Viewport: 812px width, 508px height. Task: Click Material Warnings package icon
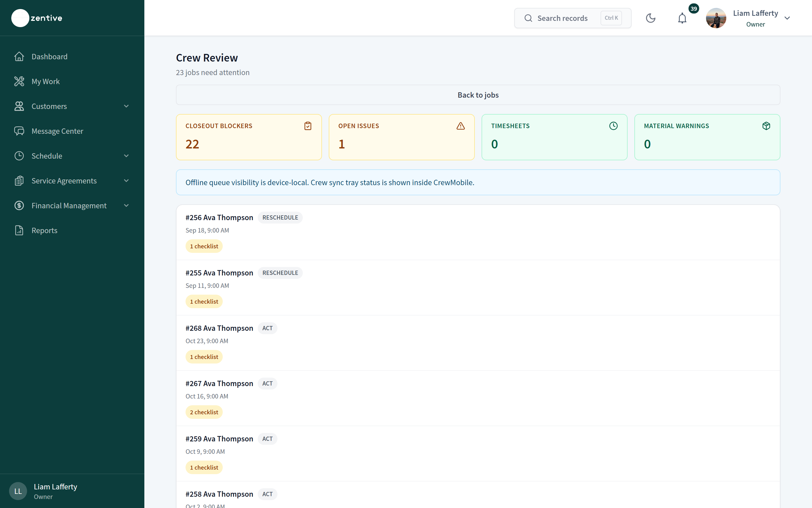point(766,126)
